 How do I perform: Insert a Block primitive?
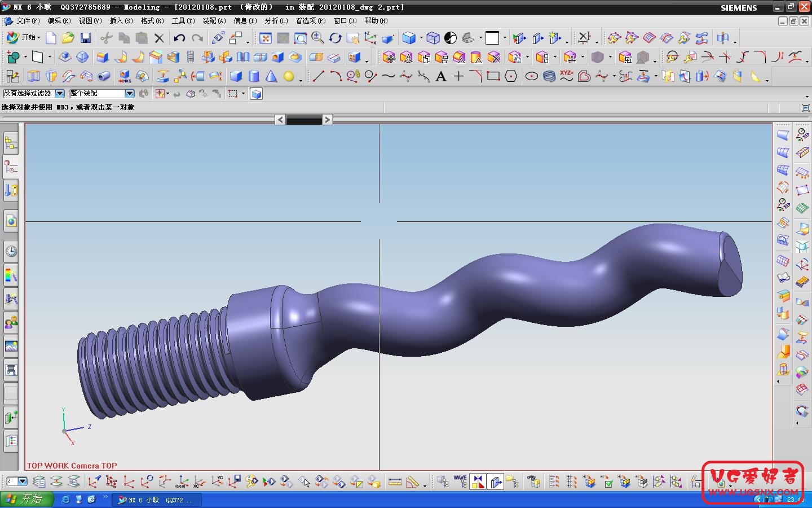[236, 76]
